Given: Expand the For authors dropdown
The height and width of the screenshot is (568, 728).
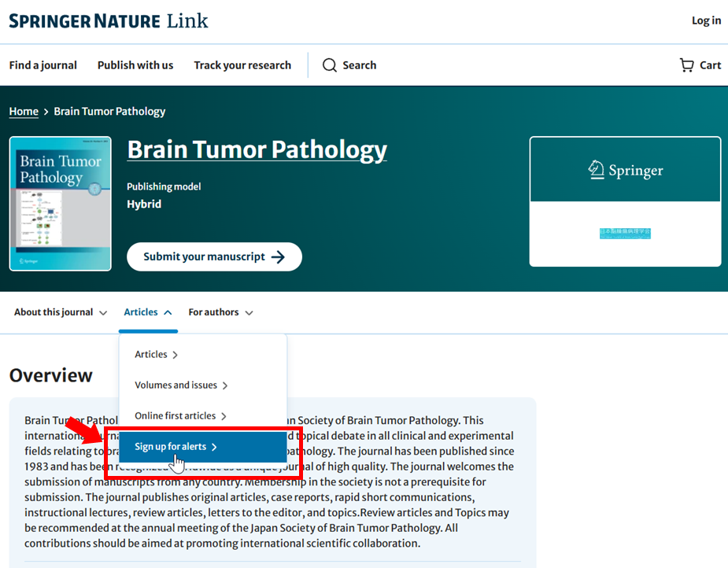Looking at the screenshot, I should (x=220, y=312).
